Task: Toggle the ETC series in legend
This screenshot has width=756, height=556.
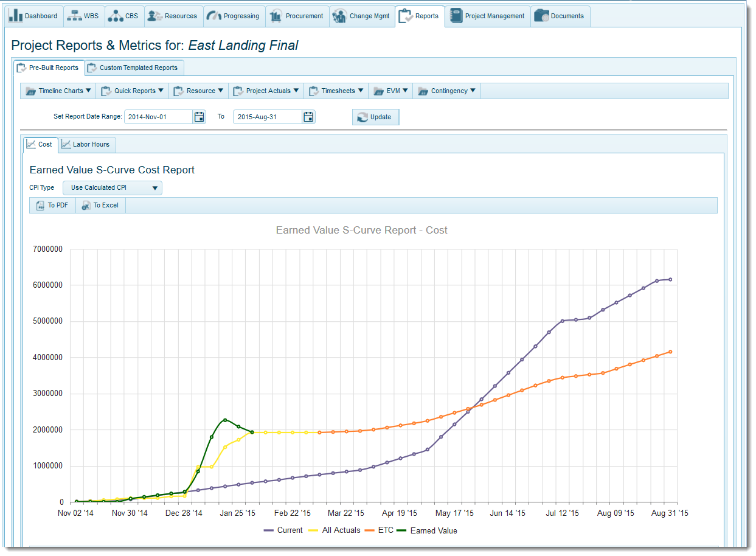Action: pyautogui.click(x=380, y=530)
